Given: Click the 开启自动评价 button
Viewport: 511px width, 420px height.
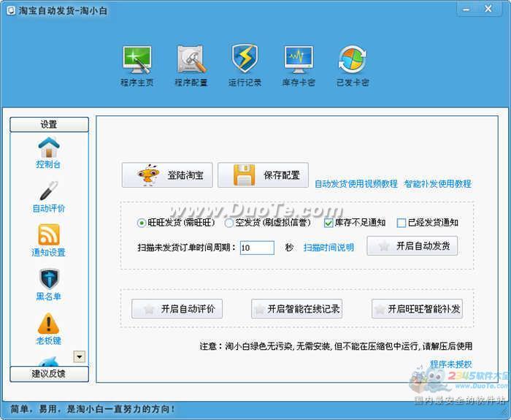Looking at the screenshot, I should coord(177,309).
